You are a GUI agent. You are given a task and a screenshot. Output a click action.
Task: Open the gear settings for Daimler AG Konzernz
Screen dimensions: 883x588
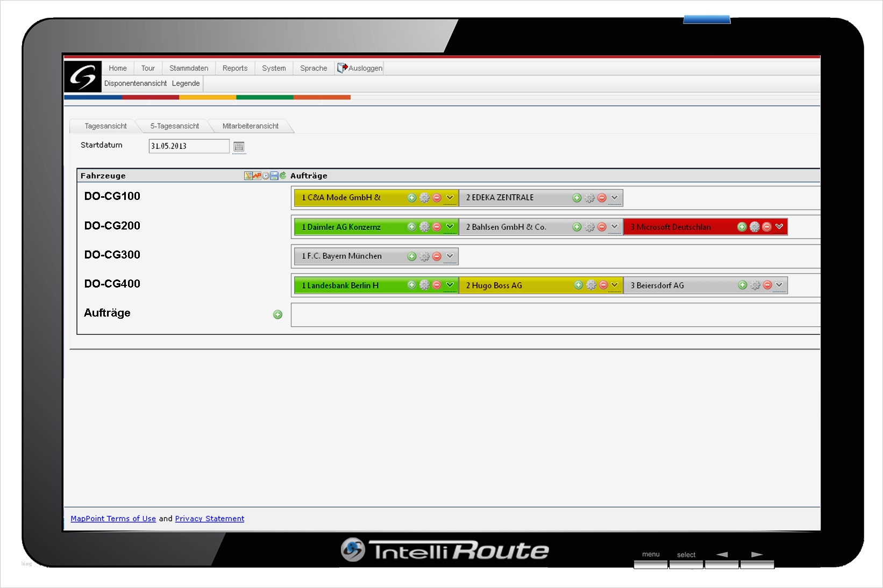(x=424, y=227)
